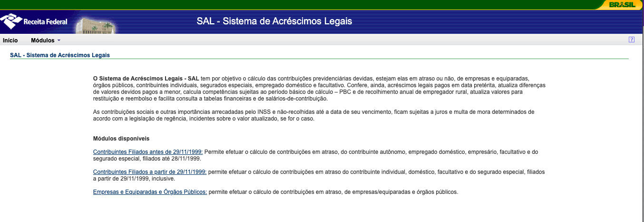Click the blue SAL page heading
The height and width of the screenshot is (222, 644).
[x=60, y=55]
